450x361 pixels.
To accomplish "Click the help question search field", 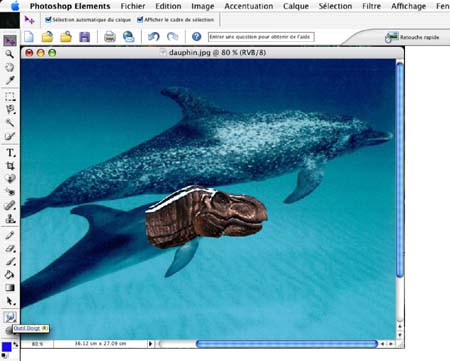I will [261, 37].
